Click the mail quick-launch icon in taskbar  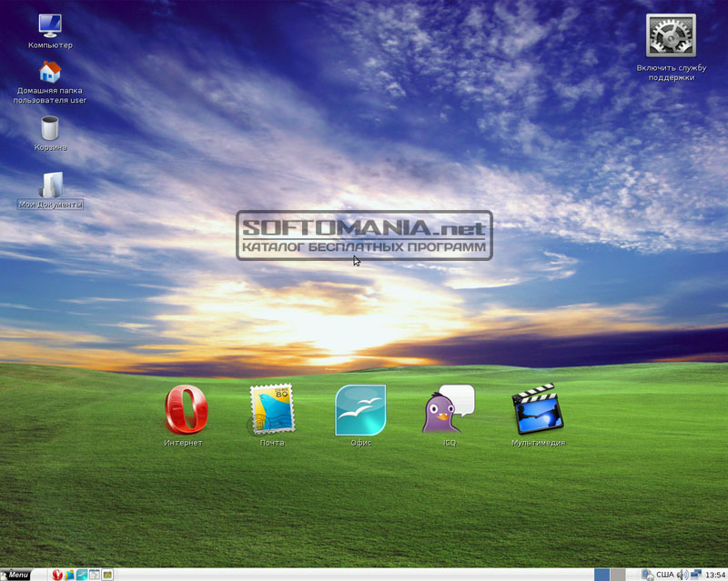(70, 575)
